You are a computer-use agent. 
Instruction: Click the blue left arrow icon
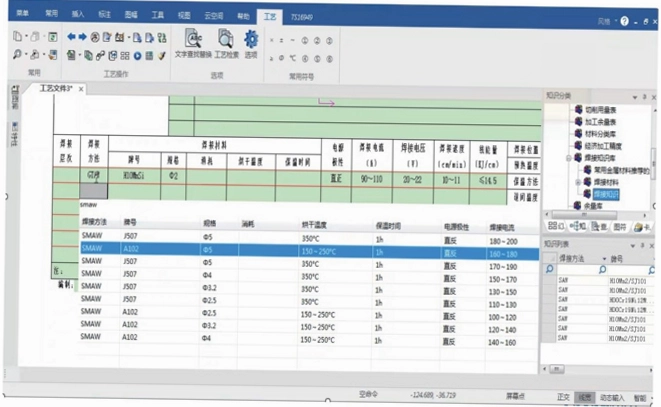[x=71, y=37]
